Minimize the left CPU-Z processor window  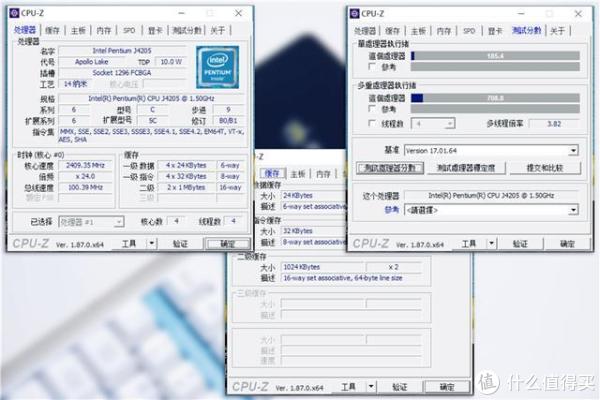coord(181,13)
